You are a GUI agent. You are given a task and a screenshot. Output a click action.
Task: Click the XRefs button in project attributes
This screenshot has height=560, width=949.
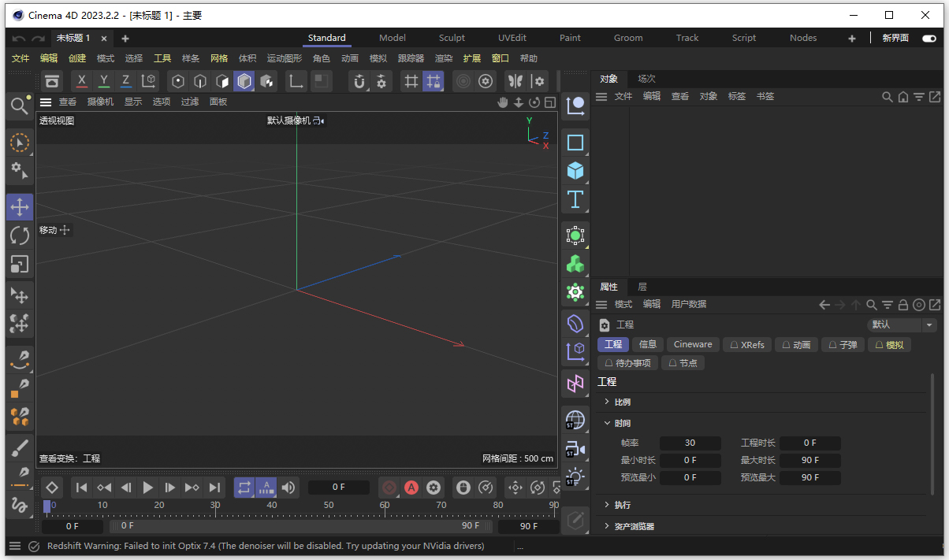point(746,344)
